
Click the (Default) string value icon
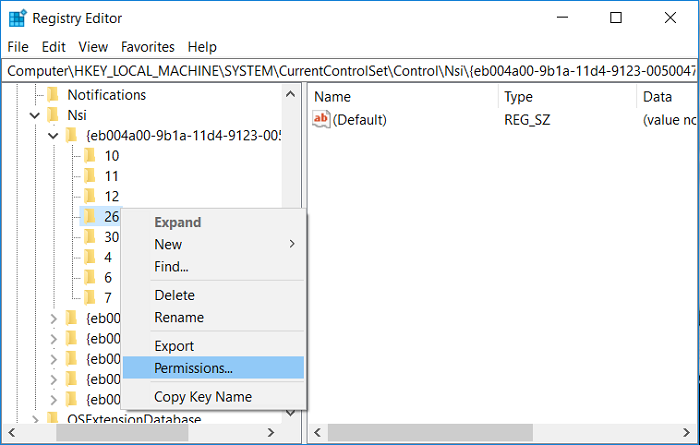(x=321, y=120)
